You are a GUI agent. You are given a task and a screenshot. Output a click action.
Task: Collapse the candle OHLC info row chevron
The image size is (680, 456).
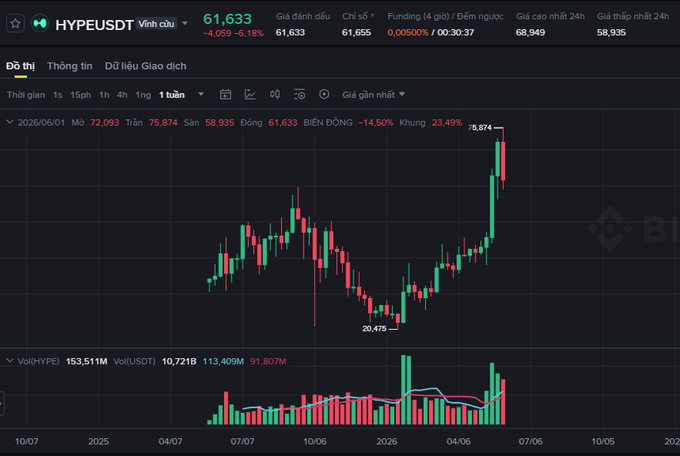tap(10, 122)
